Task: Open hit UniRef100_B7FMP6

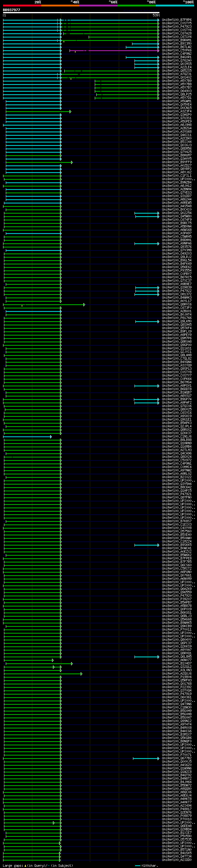Action: click(x=176, y=20)
